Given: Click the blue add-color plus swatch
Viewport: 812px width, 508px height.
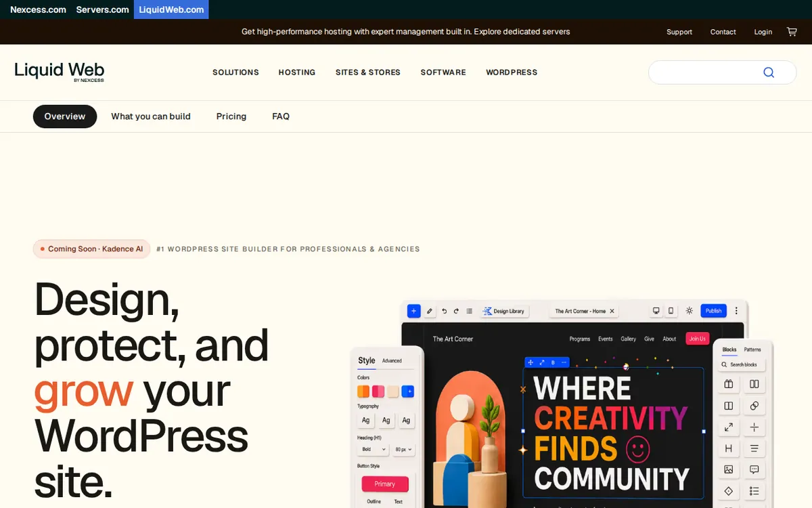Looking at the screenshot, I should tap(407, 391).
